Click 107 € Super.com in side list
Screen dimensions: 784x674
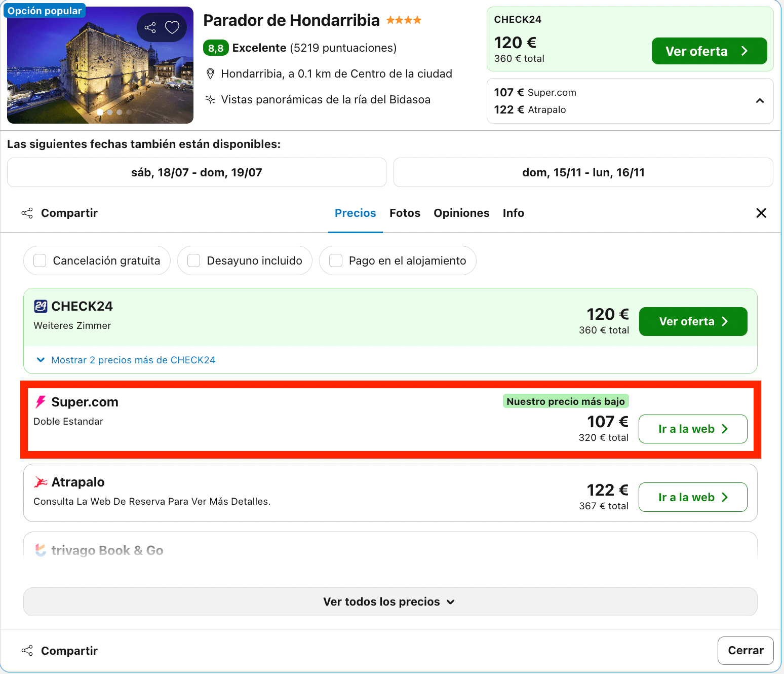[x=535, y=92]
